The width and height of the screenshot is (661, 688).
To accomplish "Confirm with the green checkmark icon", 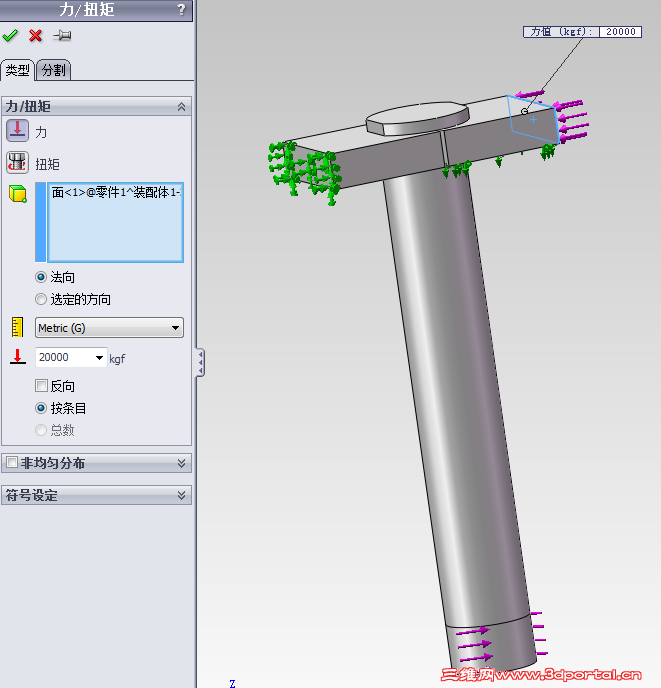I will click(x=10, y=36).
